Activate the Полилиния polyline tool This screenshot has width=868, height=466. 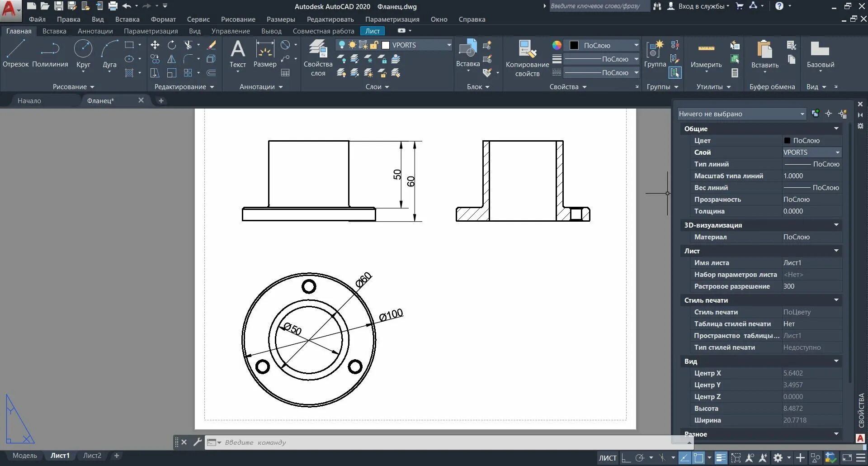50,54
